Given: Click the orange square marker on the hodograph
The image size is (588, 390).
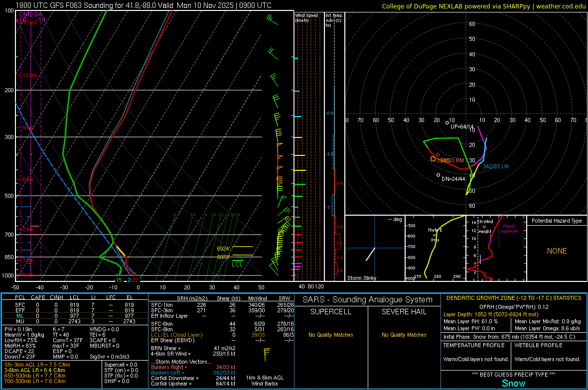Looking at the screenshot, I should (433, 159).
